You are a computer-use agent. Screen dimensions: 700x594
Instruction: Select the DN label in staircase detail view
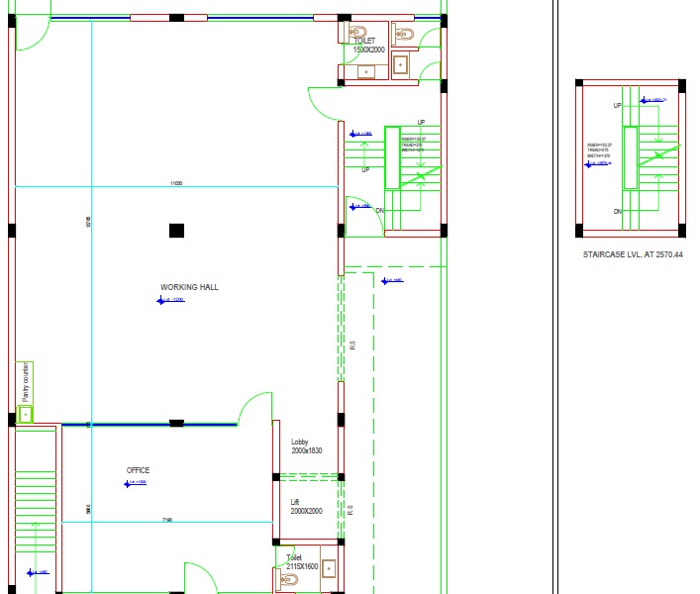coord(618,212)
